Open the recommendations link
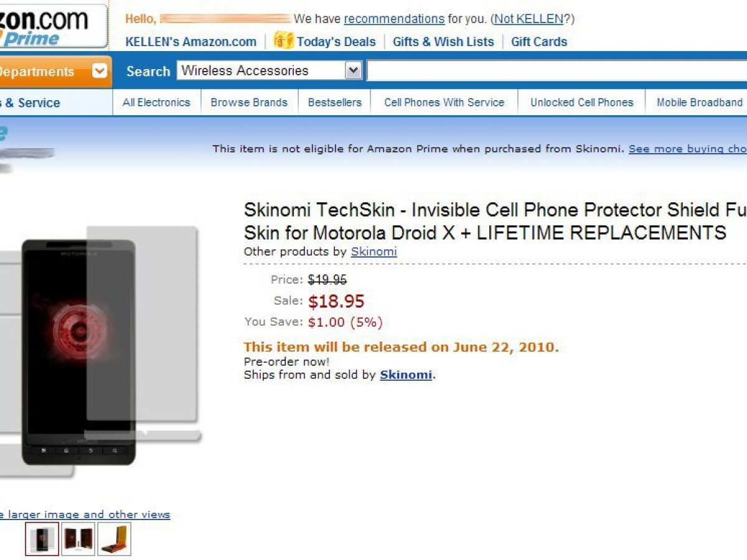This screenshot has height=560, width=747. 394,19
